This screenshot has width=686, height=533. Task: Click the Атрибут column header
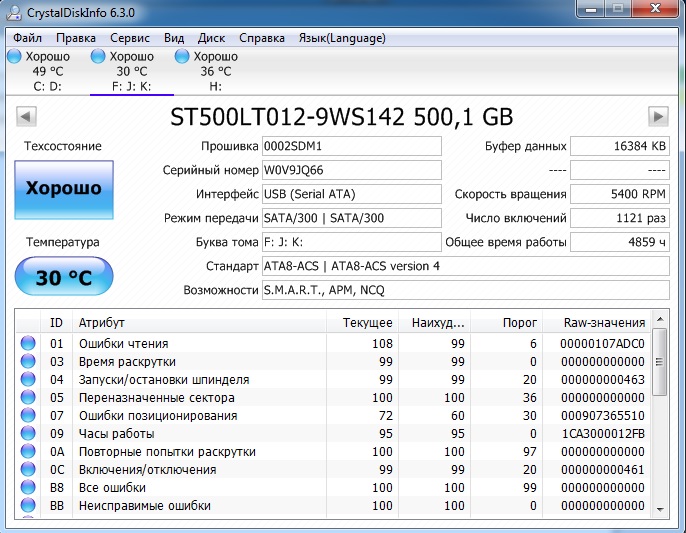(199, 323)
